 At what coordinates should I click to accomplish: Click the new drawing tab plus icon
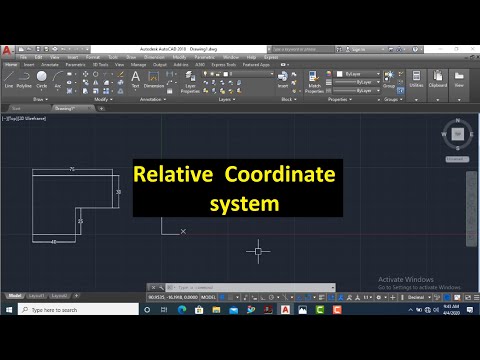click(101, 108)
